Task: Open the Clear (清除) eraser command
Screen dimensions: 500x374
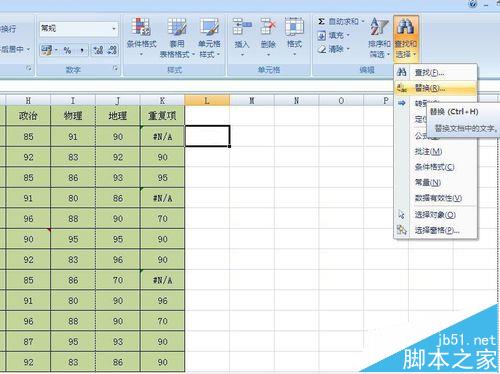Action: 333,49
